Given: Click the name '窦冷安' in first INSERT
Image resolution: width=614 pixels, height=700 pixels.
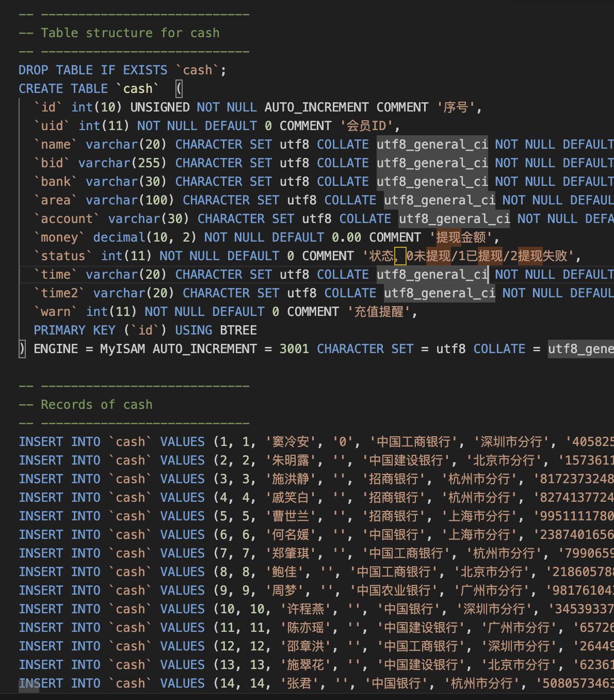Looking at the screenshot, I should click(x=290, y=442).
